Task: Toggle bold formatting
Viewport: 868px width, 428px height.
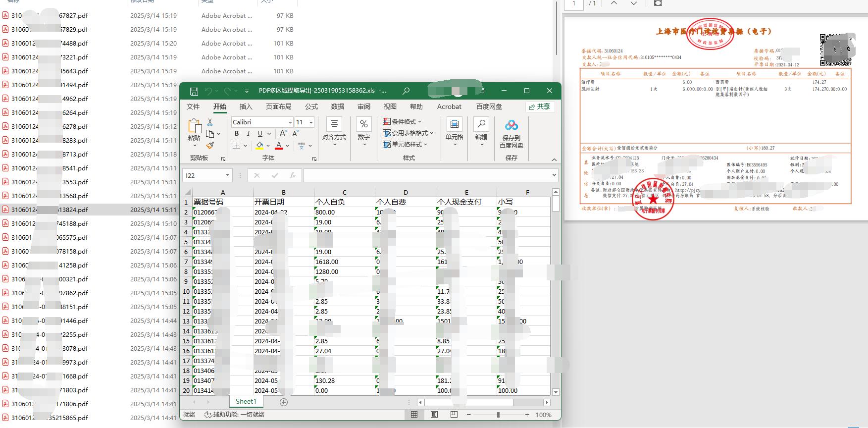Action: tap(237, 134)
